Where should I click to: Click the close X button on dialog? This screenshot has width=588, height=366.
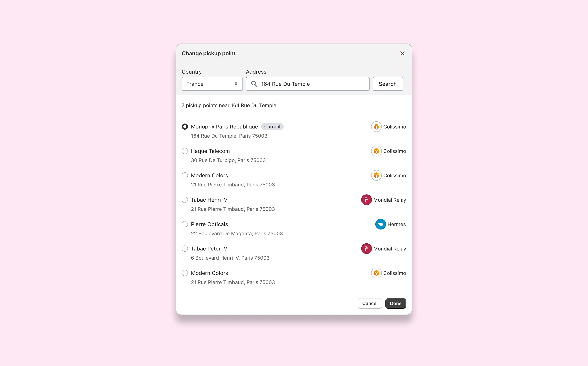[x=402, y=53]
